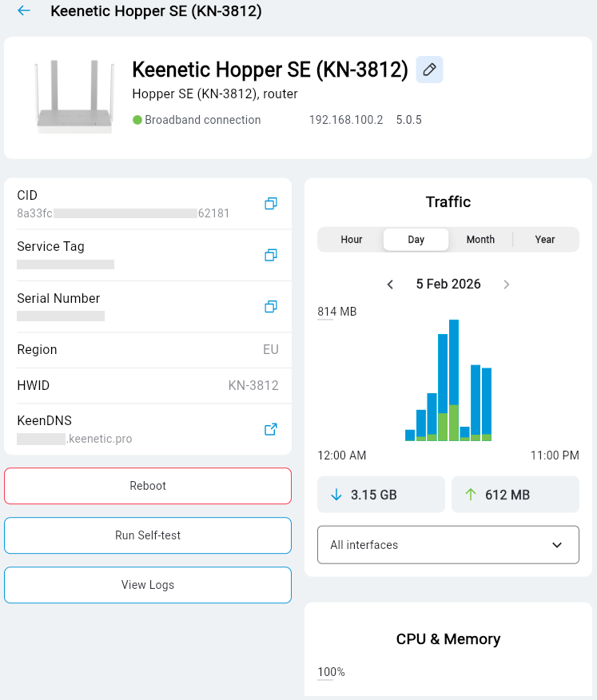Viewport: 597px width, 700px height.
Task: Open KeenDNS external link icon
Action: [x=271, y=429]
